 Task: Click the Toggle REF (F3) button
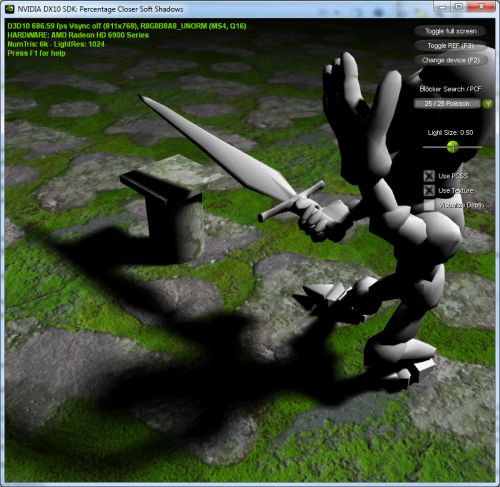click(450, 46)
